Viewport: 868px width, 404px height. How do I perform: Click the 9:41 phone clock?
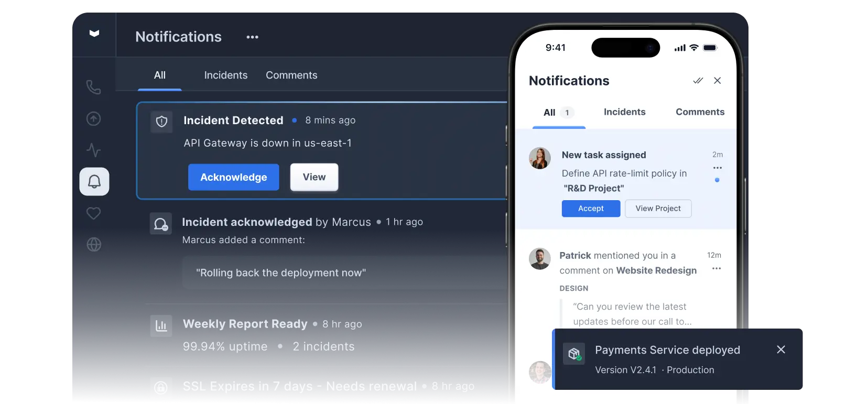coord(556,48)
